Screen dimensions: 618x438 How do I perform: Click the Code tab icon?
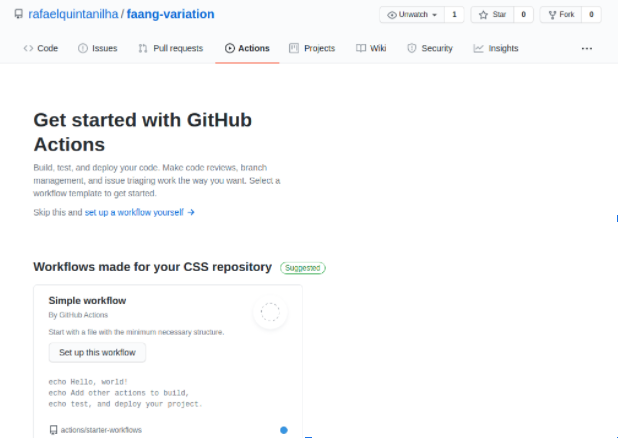[28, 48]
